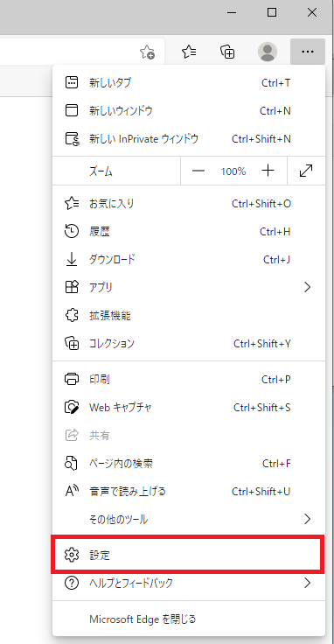The height and width of the screenshot is (644, 334).
Task: Choose ダウンロード menu entry
Action: coord(189,259)
